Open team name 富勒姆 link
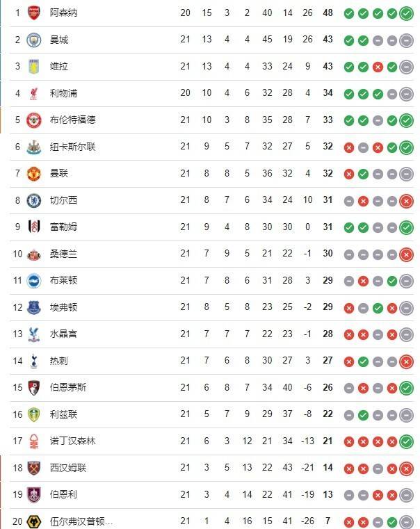The height and width of the screenshot is (529, 420). click(64, 227)
